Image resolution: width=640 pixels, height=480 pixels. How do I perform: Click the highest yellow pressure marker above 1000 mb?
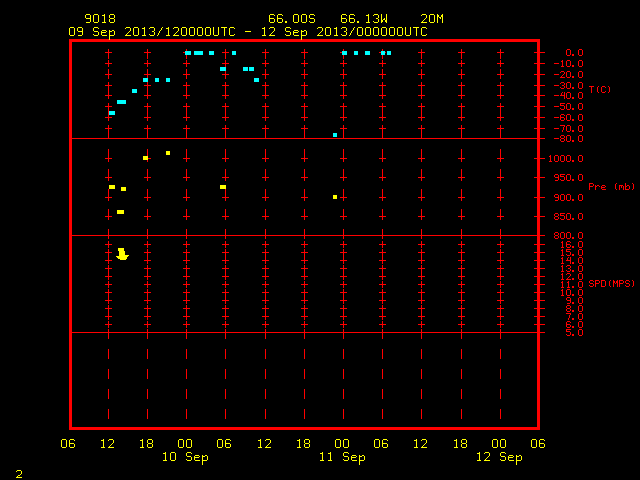[x=168, y=153]
